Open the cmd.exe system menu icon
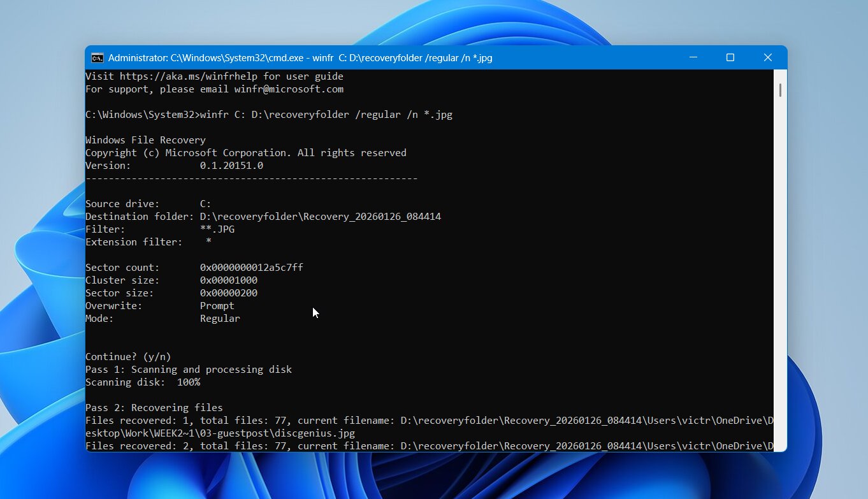Screen dimensions: 868x499 (96, 57)
